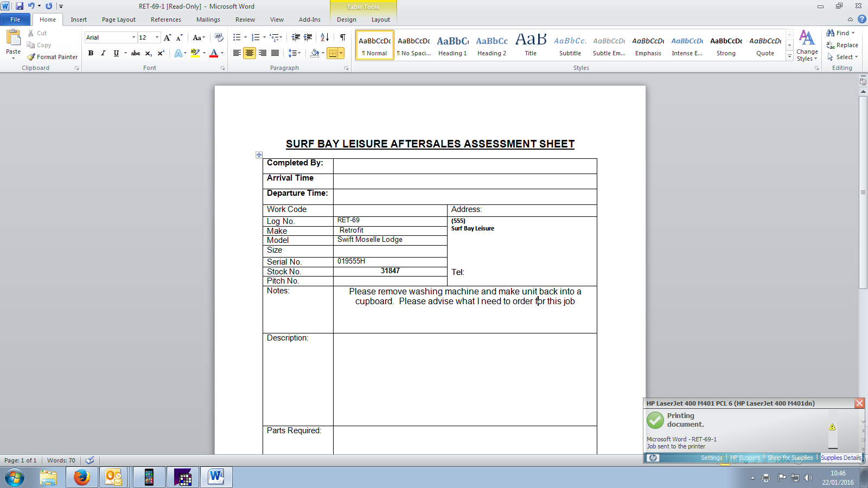The width and height of the screenshot is (868, 488).
Task: Sort the selected text
Action: 325,37
